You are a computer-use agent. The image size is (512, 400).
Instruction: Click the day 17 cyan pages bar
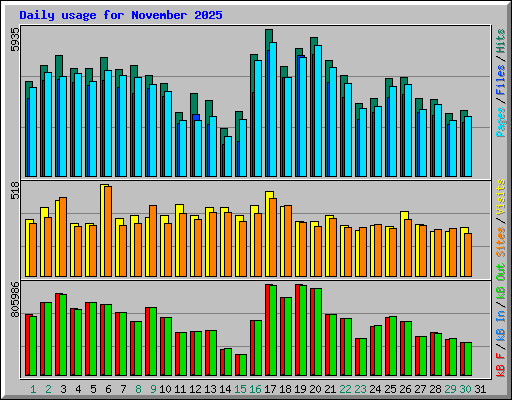[x=273, y=109]
